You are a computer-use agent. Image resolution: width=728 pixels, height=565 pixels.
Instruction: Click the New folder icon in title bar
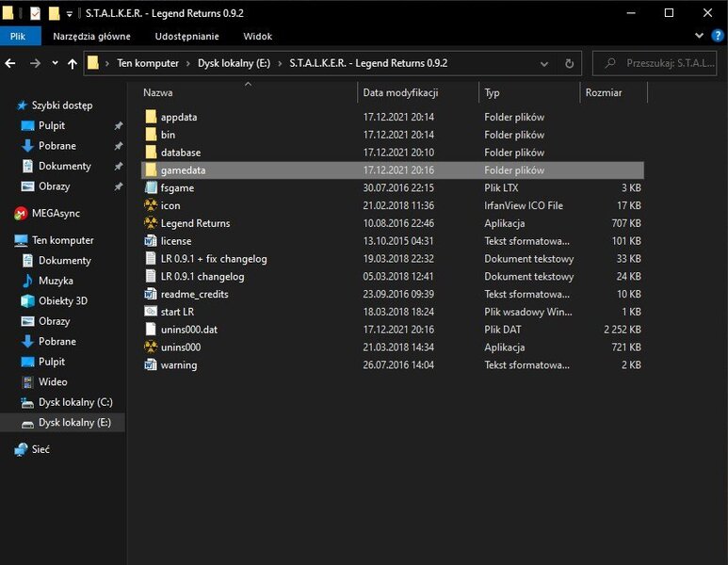click(x=54, y=13)
